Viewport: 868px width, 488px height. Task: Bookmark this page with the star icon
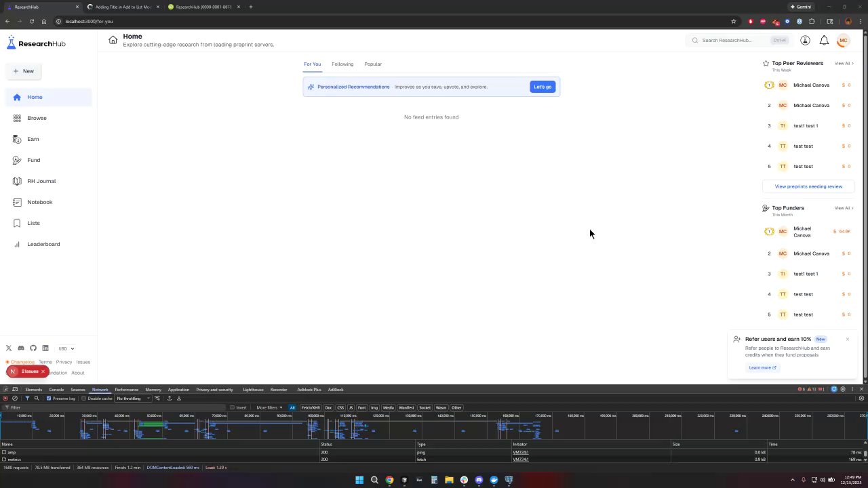733,21
